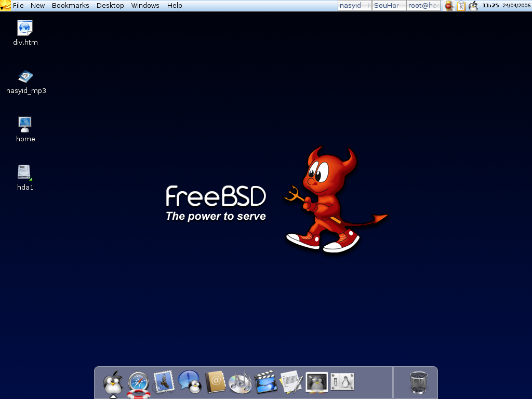Open the Help menu
The height and width of the screenshot is (399, 532).
pos(175,5)
